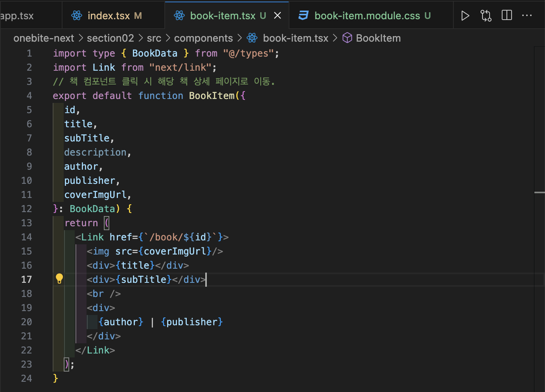Screen dimensions: 545x392
Task: Click the React icon on book-item.tsx tab
Action: click(179, 16)
